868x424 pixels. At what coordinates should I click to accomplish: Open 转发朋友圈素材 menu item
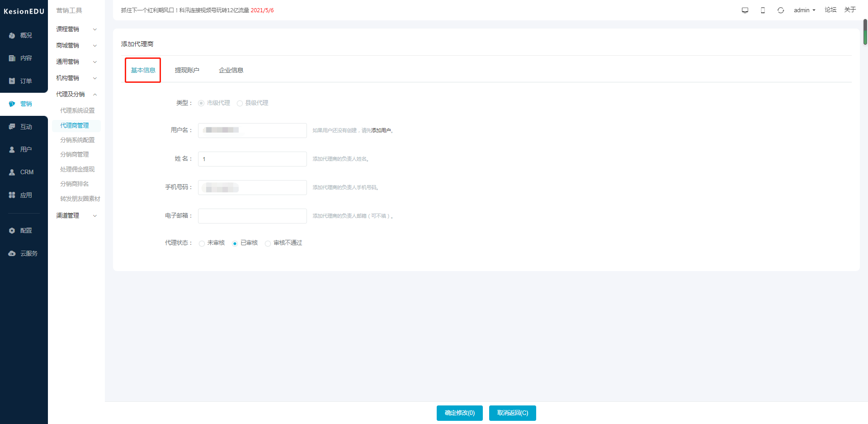80,199
